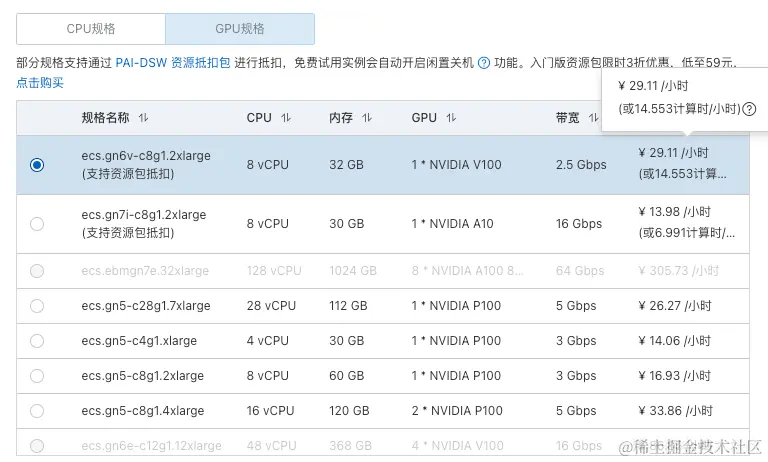
Task: Sort table by 规格名称 column icon
Action: coord(144,118)
